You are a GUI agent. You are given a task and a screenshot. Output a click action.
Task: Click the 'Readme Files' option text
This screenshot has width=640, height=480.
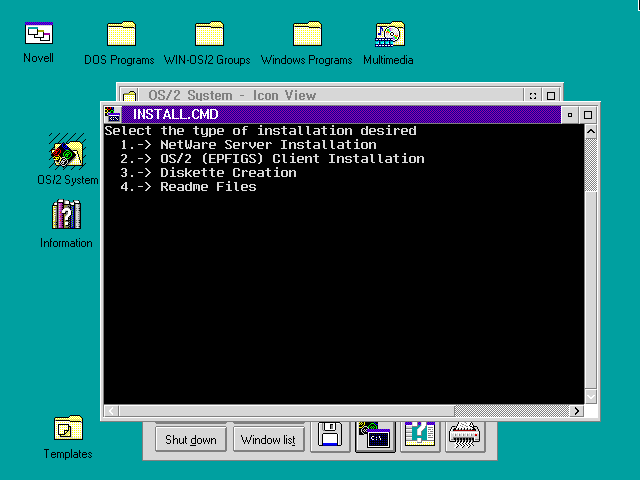(x=208, y=187)
